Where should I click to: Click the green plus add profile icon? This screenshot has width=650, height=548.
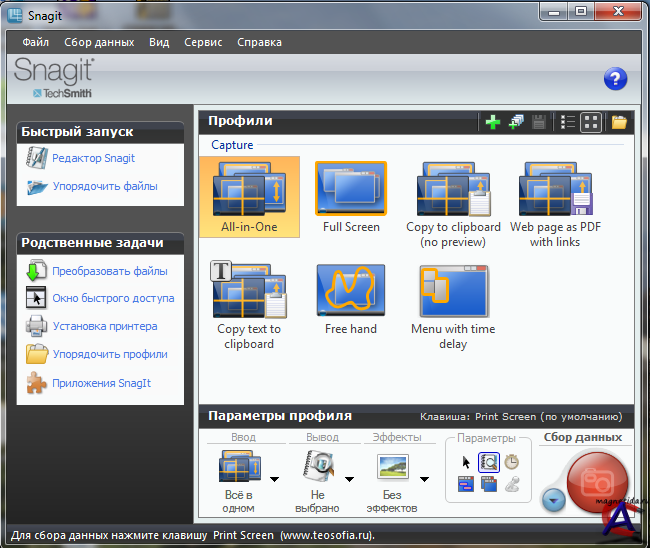point(493,122)
